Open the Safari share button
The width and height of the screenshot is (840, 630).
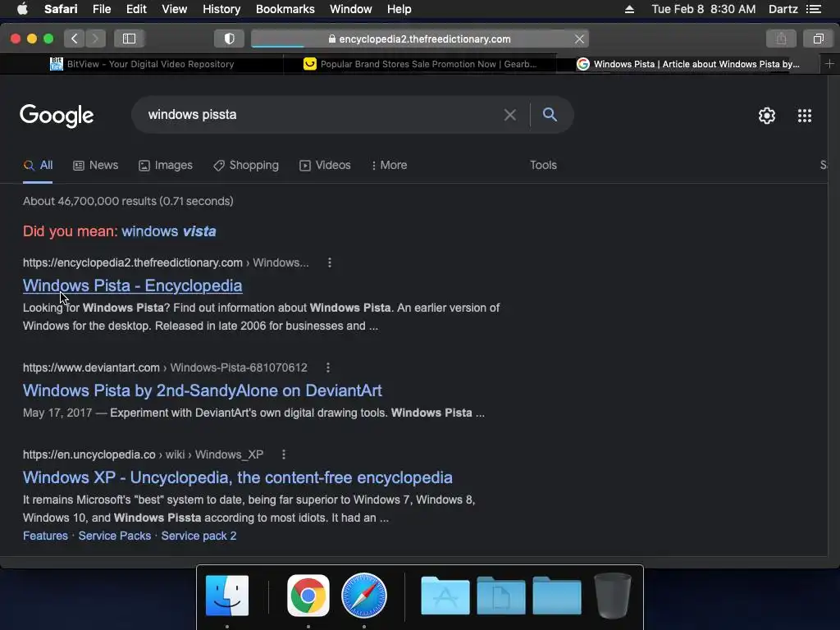(781, 39)
